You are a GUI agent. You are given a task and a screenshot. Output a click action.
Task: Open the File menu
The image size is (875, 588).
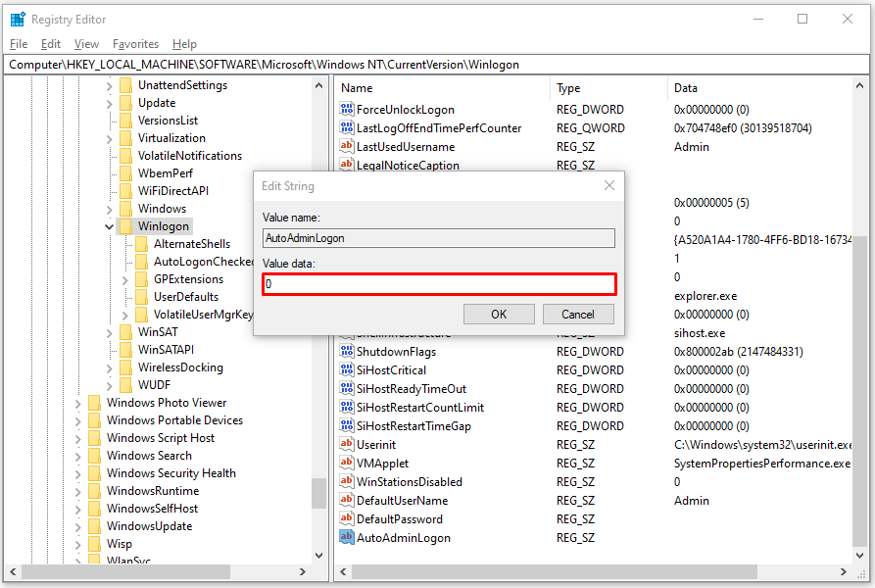point(19,44)
